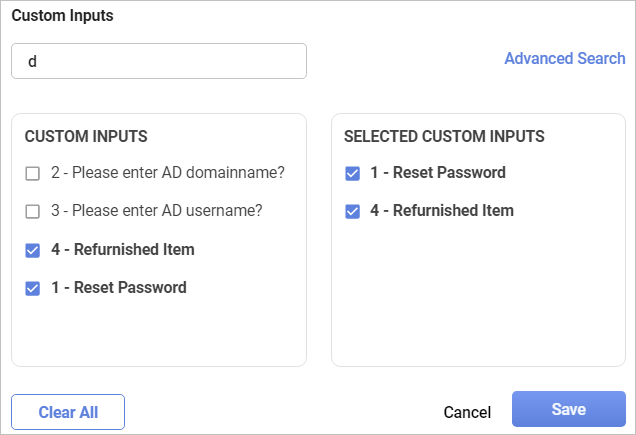This screenshot has width=636, height=435.
Task: Uncheck Refurnished Item in Custom Inputs list
Action: tap(33, 250)
